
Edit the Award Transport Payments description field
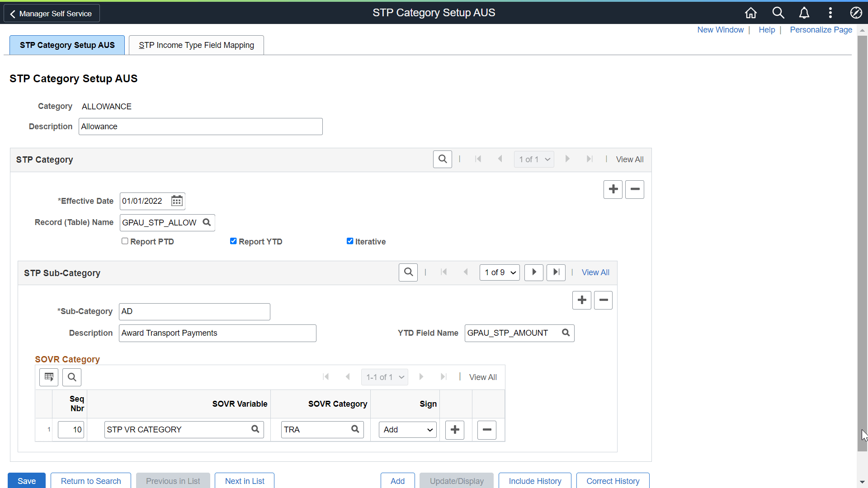point(217,333)
